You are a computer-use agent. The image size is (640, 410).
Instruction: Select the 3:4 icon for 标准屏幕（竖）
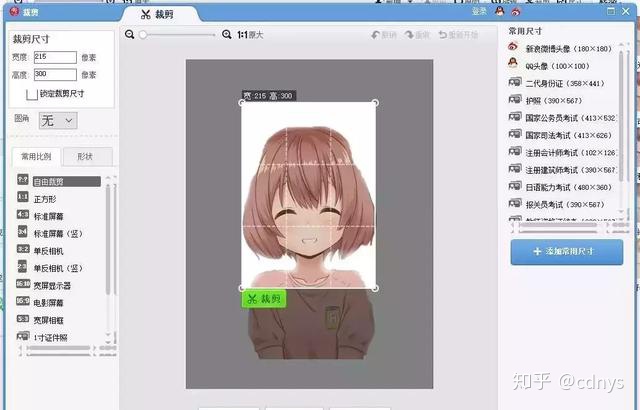(23, 232)
